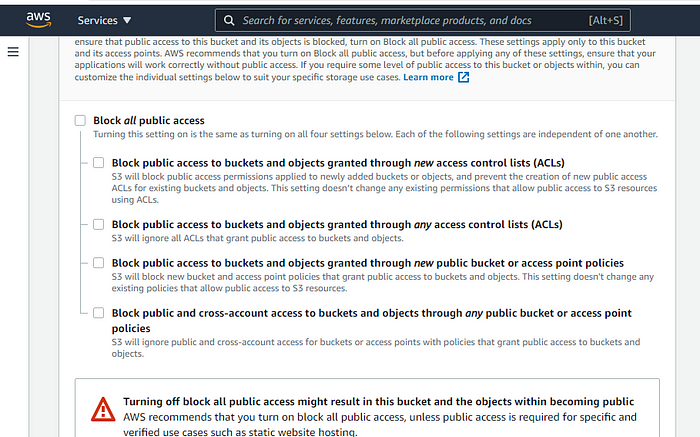
Task: Open the Services dropdown menu
Action: point(104,21)
